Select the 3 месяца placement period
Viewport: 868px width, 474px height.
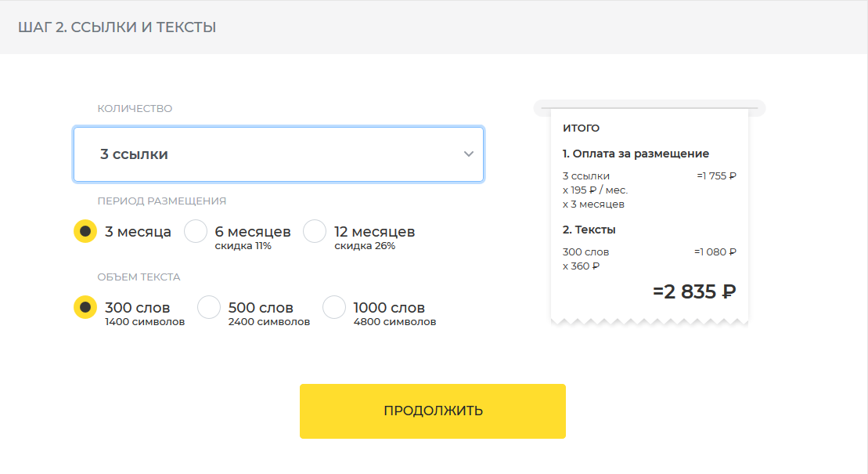[x=85, y=232]
